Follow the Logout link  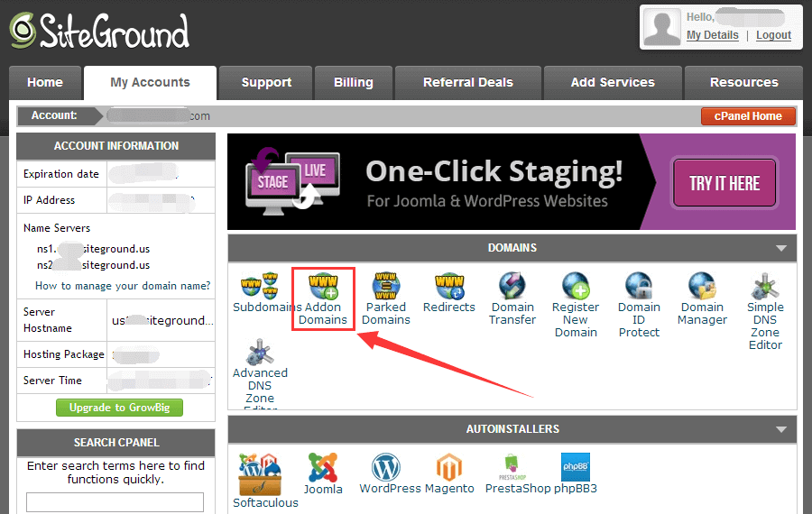click(773, 35)
